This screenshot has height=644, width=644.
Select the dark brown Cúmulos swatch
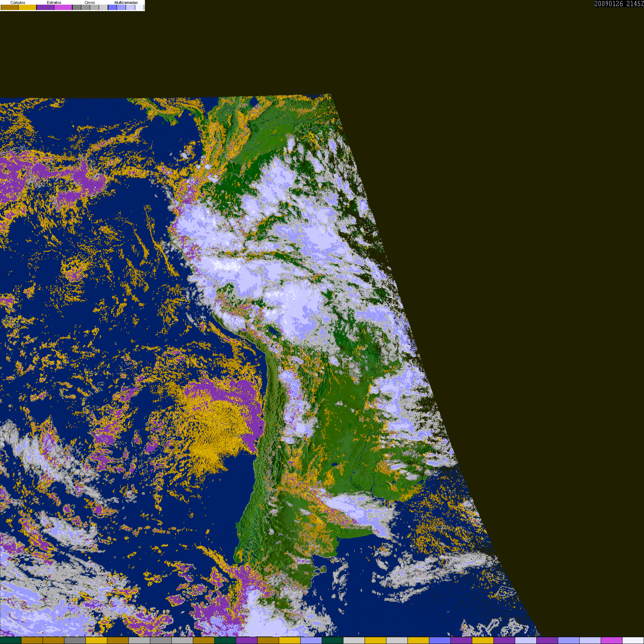[x=10, y=7]
